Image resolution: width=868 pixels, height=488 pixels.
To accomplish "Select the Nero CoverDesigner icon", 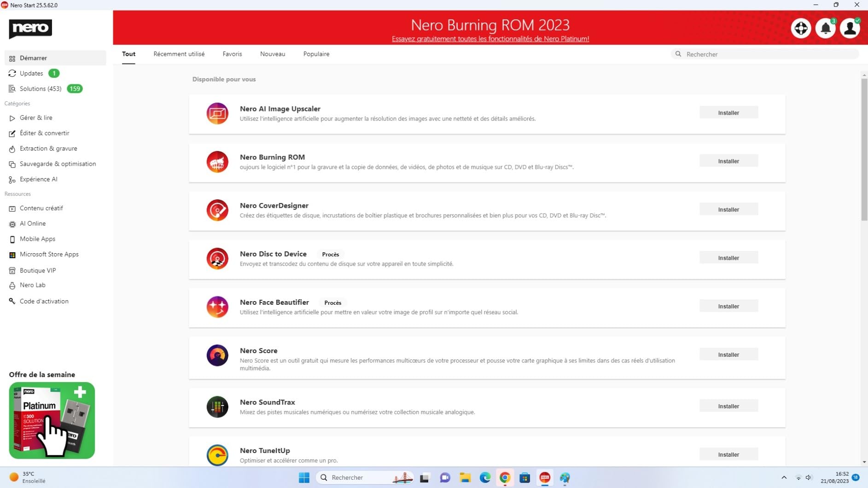I will click(x=217, y=210).
